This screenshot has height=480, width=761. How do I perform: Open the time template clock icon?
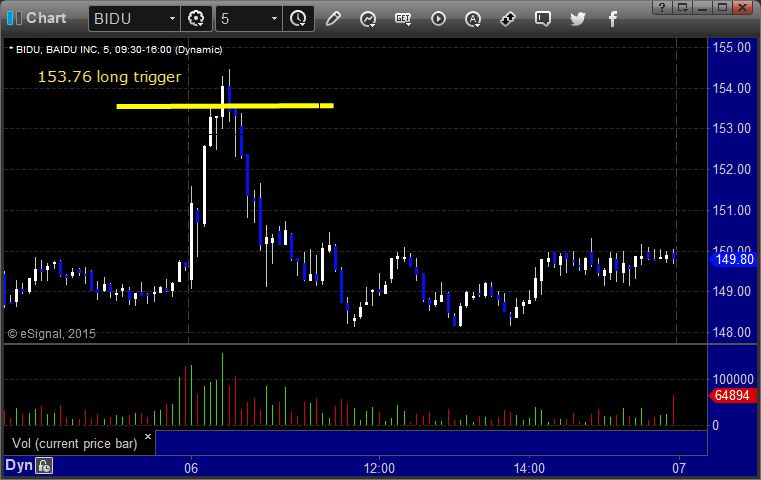[298, 19]
